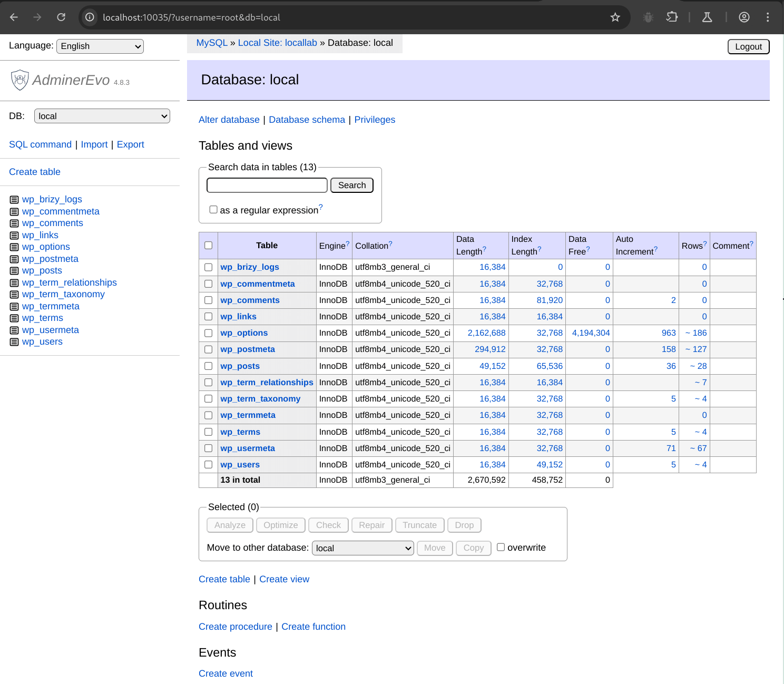
Task: Toggle the overwrite checkbox
Action: [501, 548]
